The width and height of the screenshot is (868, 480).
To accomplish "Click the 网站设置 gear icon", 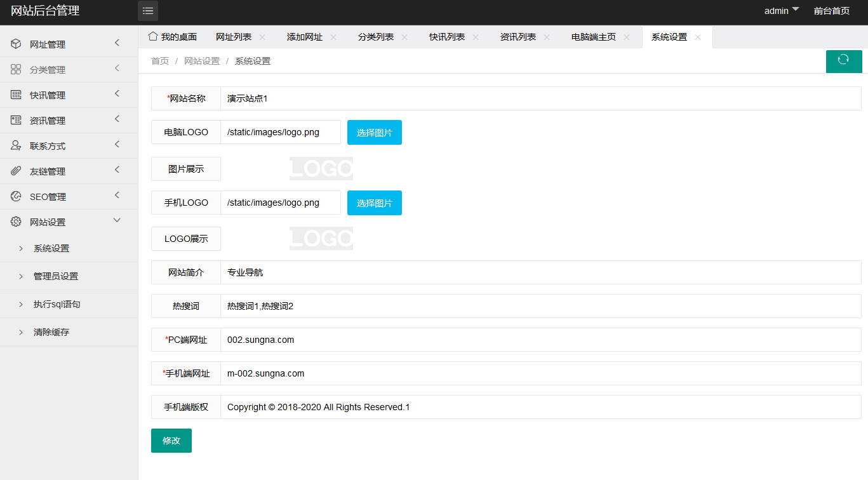I will [16, 222].
